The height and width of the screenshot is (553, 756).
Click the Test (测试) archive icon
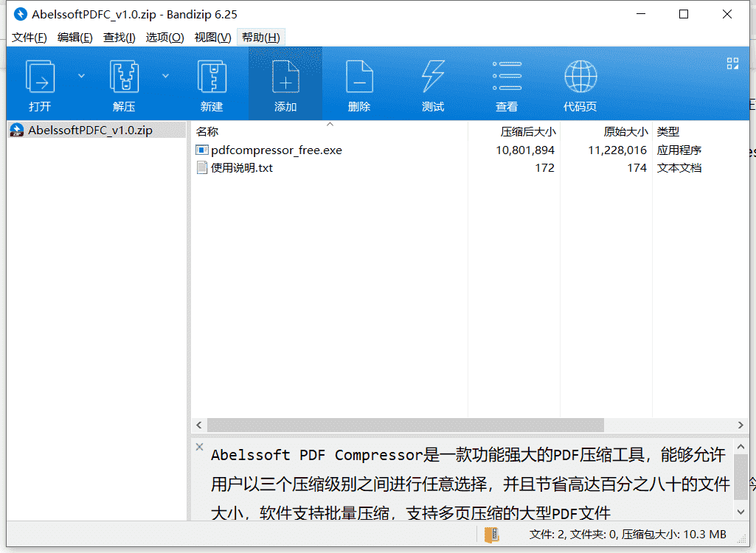432,77
